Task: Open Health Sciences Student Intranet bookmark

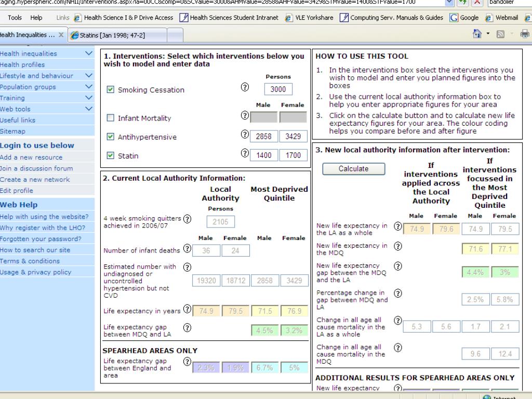Action: (x=229, y=18)
